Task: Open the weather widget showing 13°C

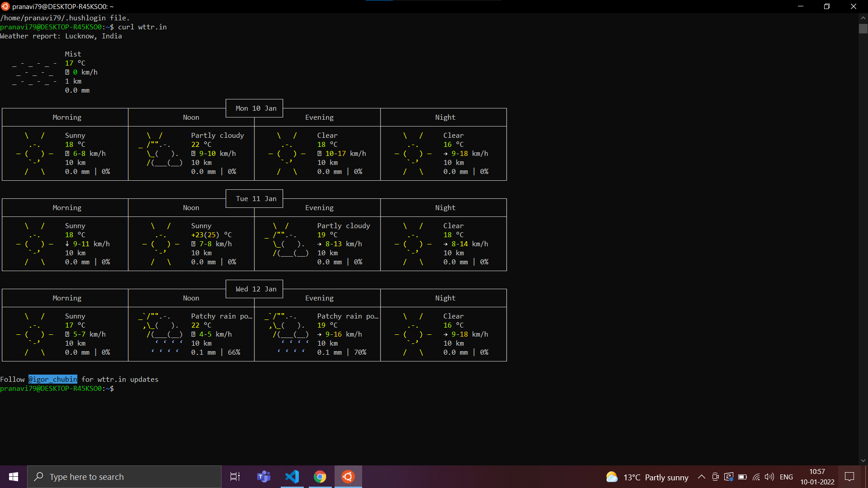Action: (646, 477)
